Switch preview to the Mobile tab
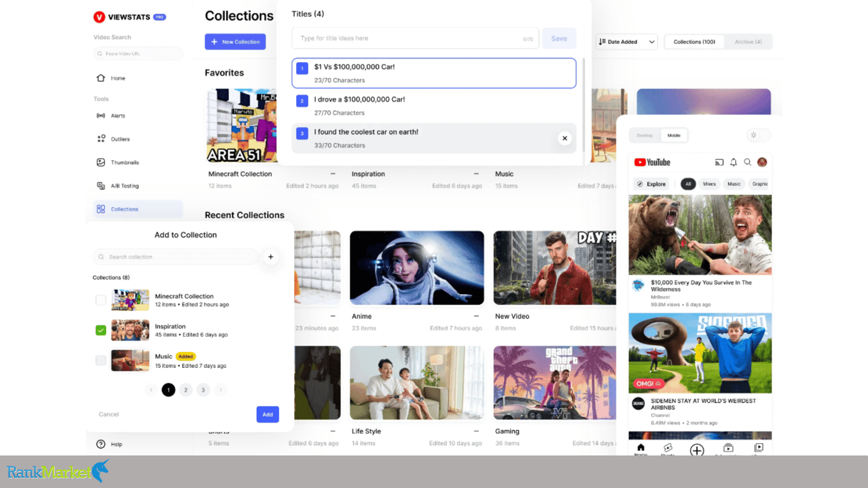 click(674, 135)
